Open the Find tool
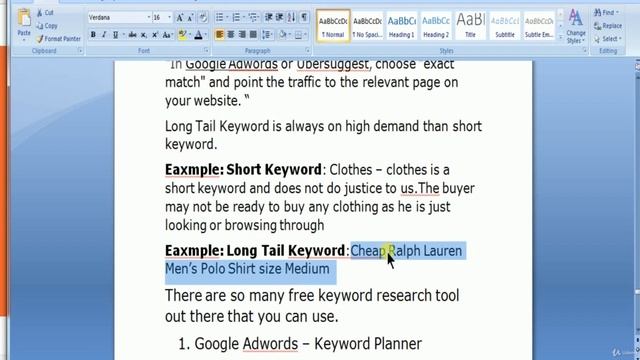Image resolution: width=640 pixels, height=360 pixels. pos(606,13)
